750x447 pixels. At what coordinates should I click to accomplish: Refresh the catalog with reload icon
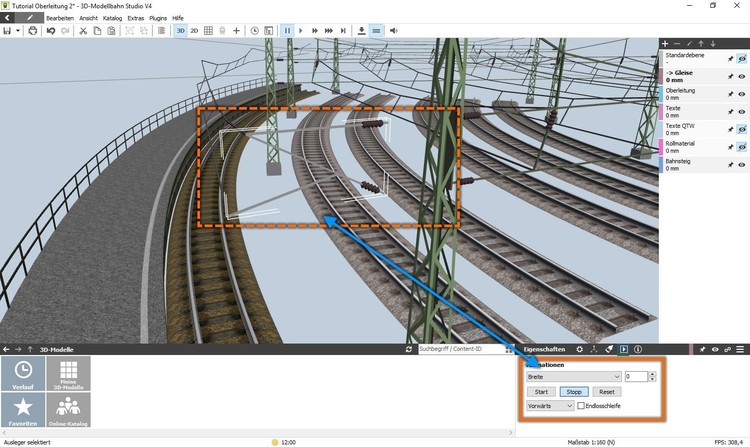pyautogui.click(x=408, y=349)
